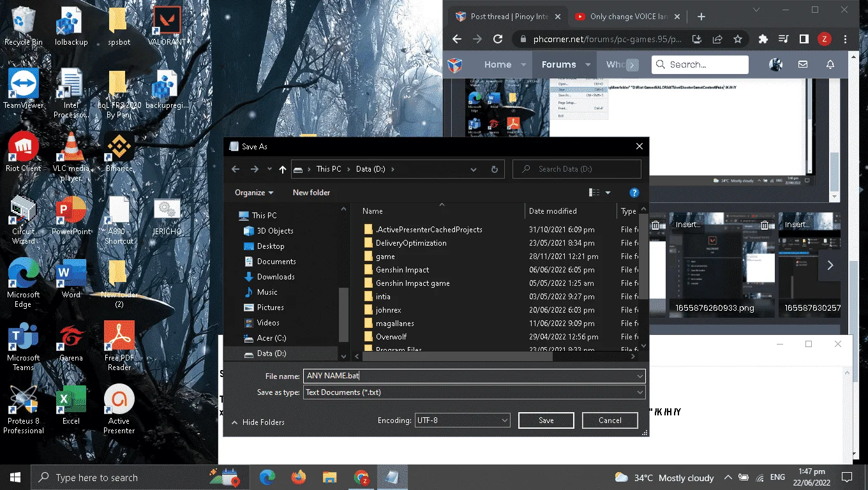The width and height of the screenshot is (868, 490).
Task: Expand the Home menu arrow on phcorner
Action: 523,64
